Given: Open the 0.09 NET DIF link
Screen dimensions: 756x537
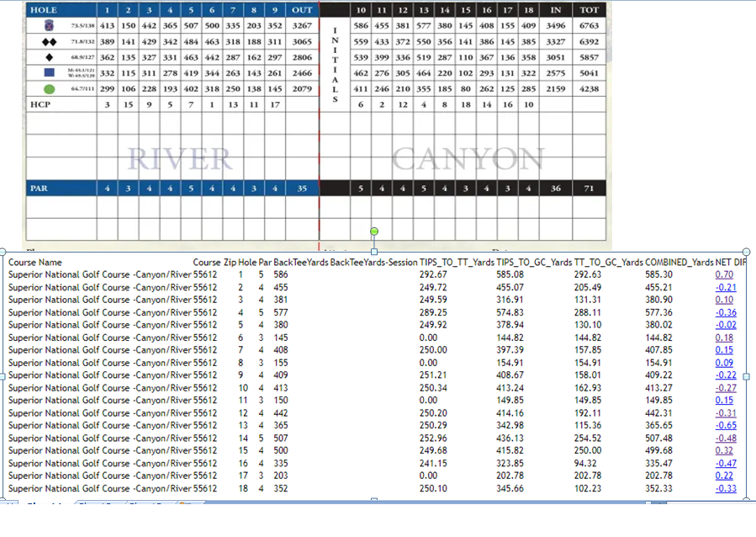Looking at the screenshot, I should [x=724, y=363].
